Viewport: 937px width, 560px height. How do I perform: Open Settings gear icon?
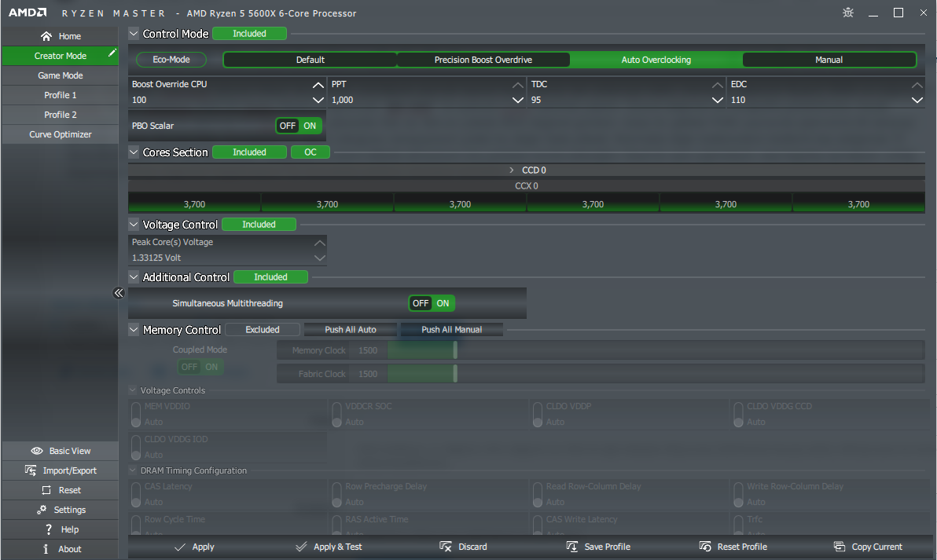(41, 510)
